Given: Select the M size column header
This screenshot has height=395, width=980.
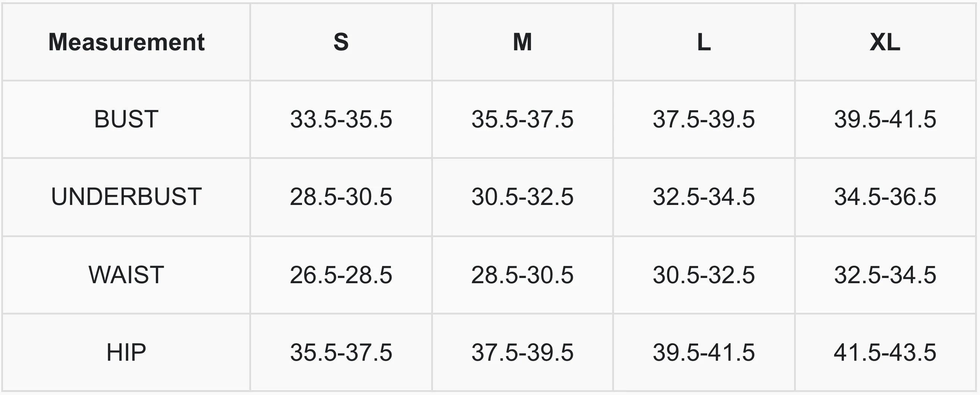Looking at the screenshot, I should [x=522, y=42].
